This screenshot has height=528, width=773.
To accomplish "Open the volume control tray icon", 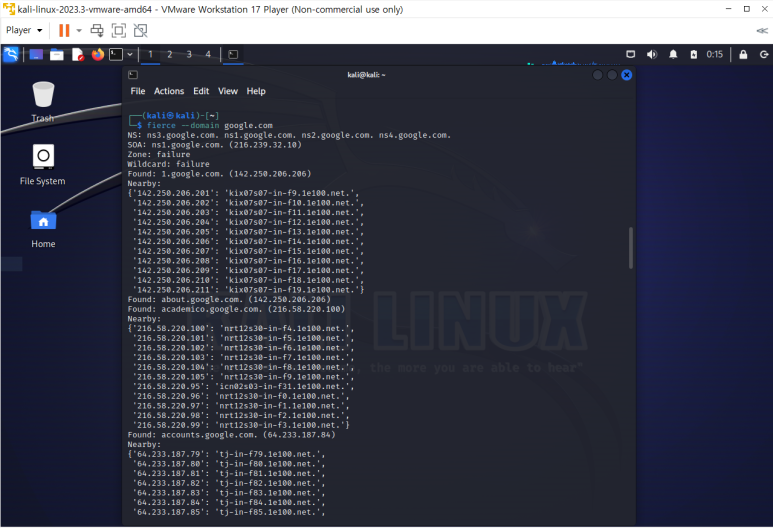I will coord(652,54).
